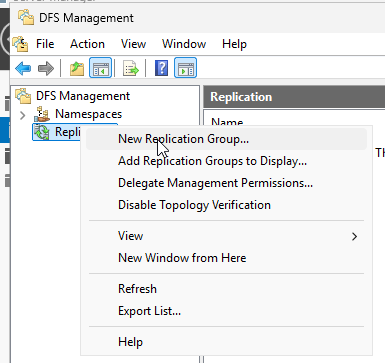
Task: Click the DFS Management root folder icon
Action: tap(23, 96)
